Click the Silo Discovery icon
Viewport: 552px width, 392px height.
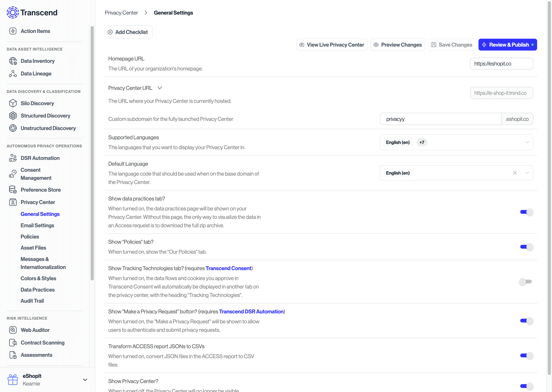click(x=13, y=103)
